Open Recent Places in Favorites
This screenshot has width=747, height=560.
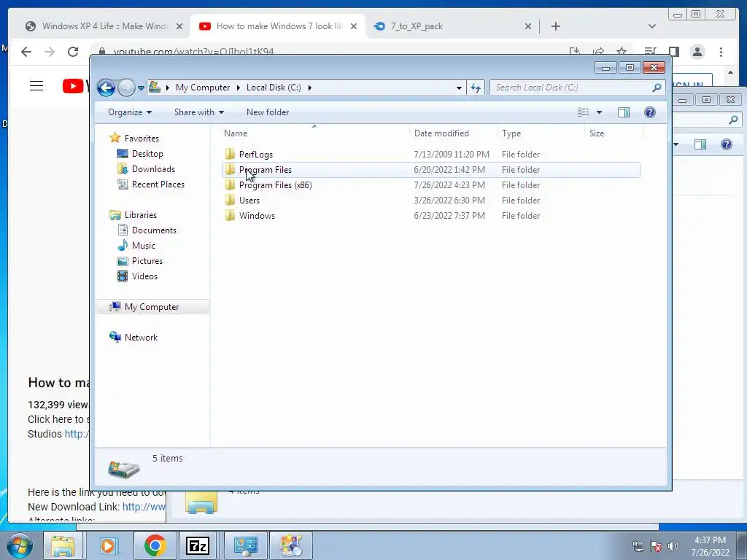point(158,184)
